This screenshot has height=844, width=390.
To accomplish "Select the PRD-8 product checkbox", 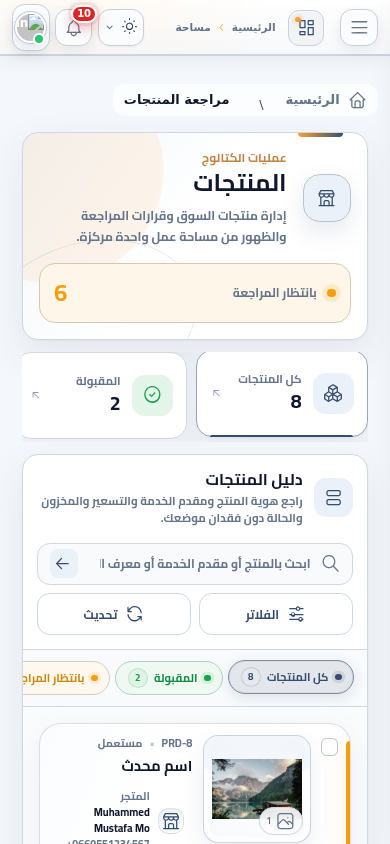I will click(x=329, y=747).
